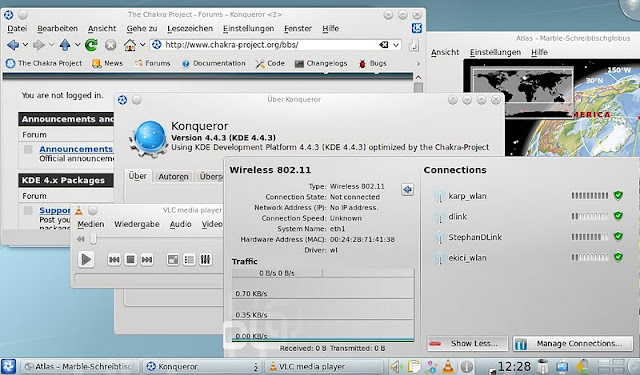Skip to next track in VLC
This screenshot has height=375, width=640.
(147, 260)
